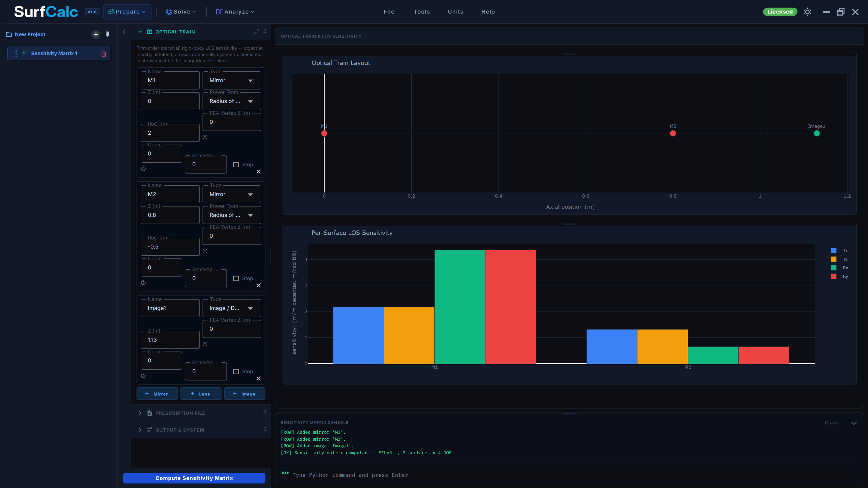Click the M2 RoC input field
Image resolution: width=868 pixels, height=488 pixels.
pyautogui.click(x=170, y=246)
